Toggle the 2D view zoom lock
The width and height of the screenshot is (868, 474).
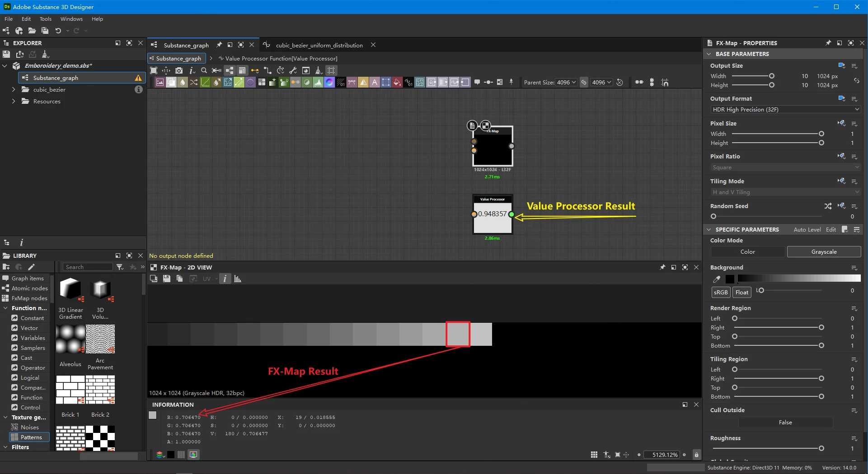click(696, 455)
